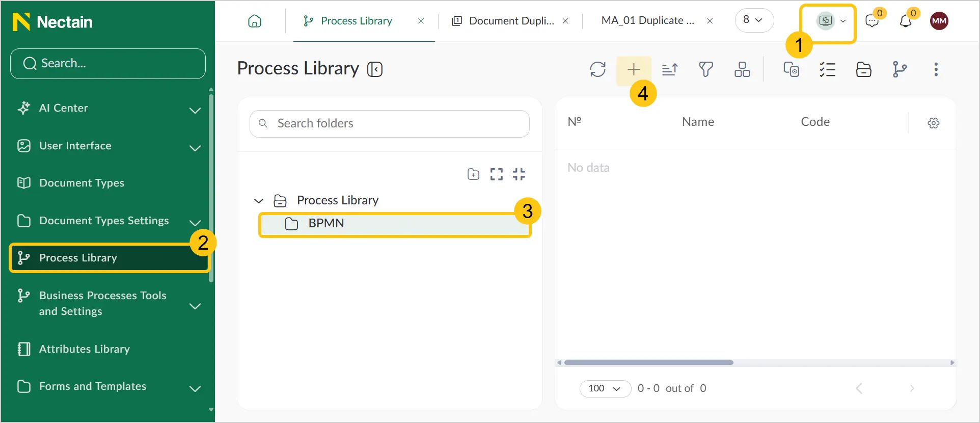
Task: Open the filter funnel tool
Action: [x=706, y=69]
